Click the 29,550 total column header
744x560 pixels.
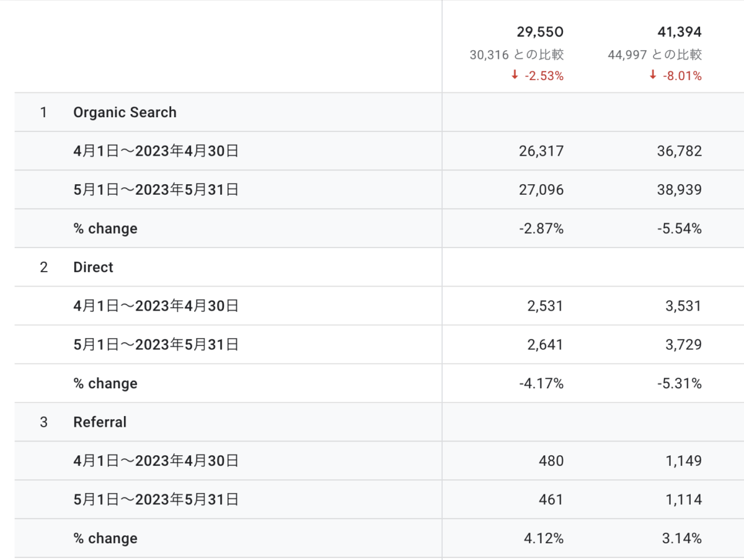click(x=540, y=32)
